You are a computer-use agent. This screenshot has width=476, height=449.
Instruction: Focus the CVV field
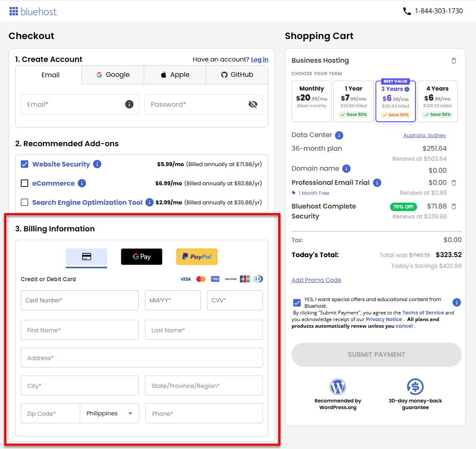(x=235, y=300)
